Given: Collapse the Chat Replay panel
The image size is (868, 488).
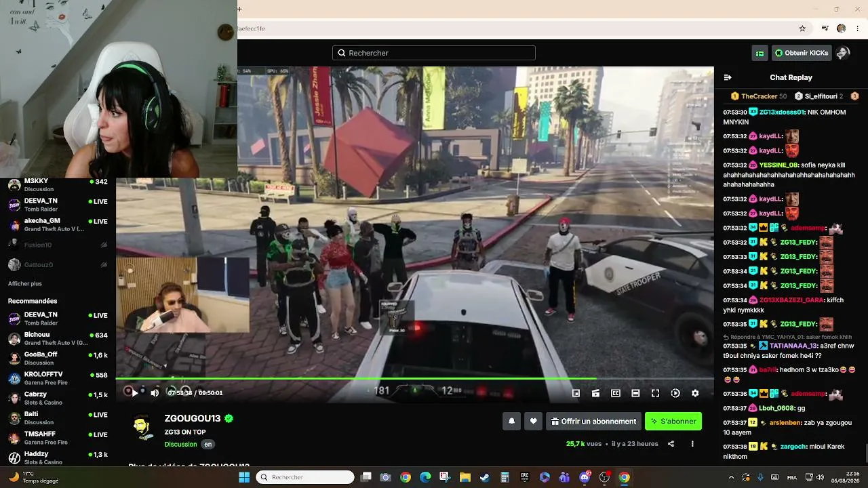Looking at the screenshot, I should tap(728, 77).
